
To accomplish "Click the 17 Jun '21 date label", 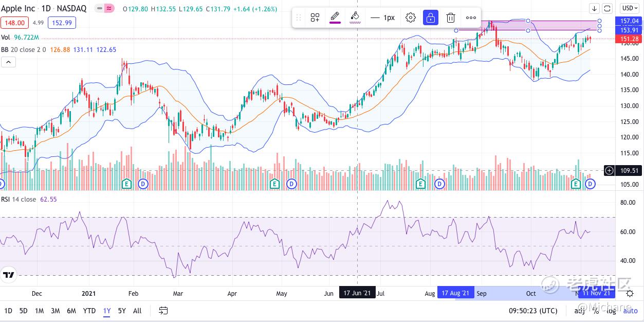I will [x=357, y=293].
